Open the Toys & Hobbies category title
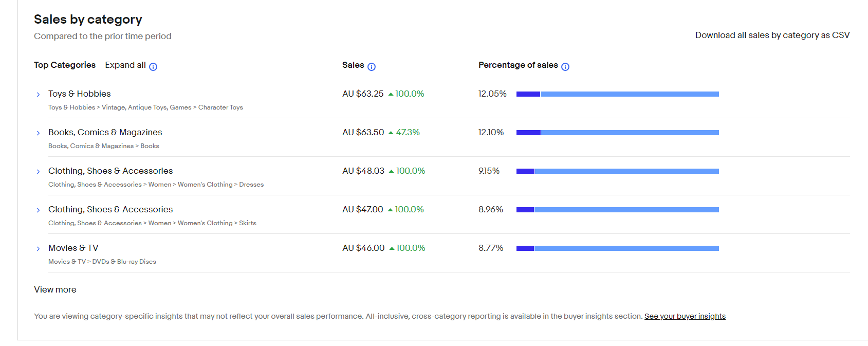The height and width of the screenshot is (346, 868). click(x=80, y=94)
